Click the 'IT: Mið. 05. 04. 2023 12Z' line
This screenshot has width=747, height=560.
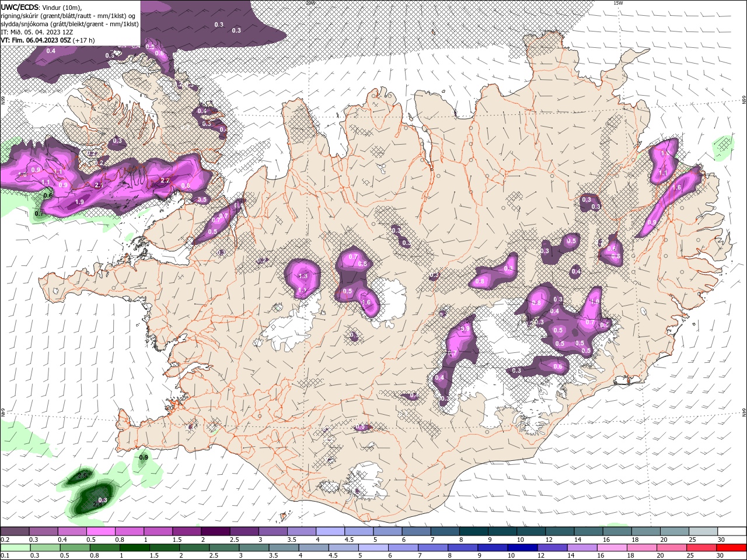36,32
